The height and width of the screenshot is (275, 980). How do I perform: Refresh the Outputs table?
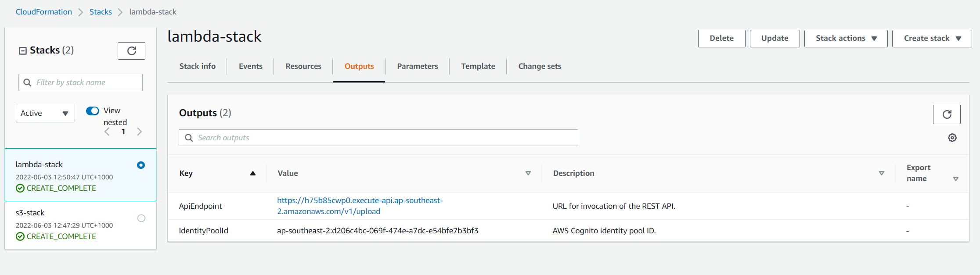(947, 114)
